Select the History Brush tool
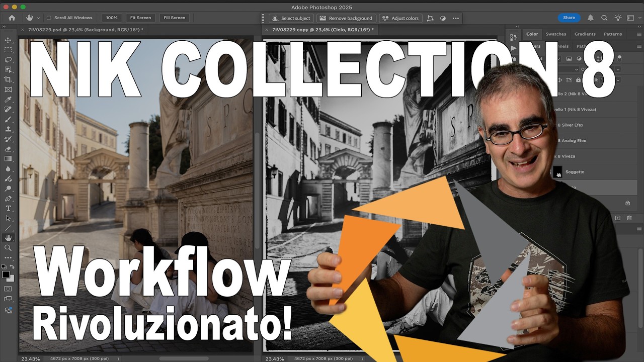644x362 pixels. pos(8,139)
